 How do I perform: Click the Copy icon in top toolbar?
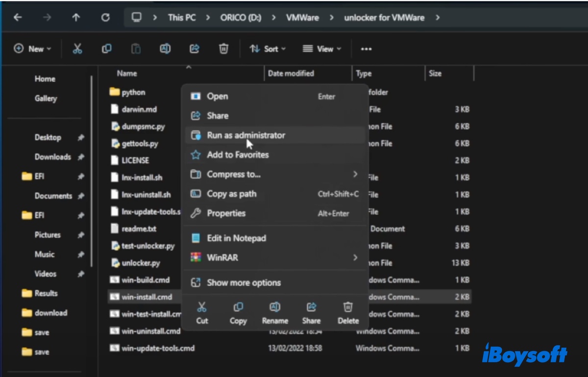point(106,48)
